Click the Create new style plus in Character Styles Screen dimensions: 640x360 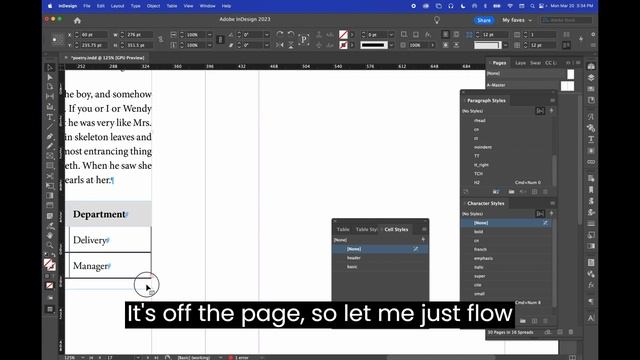tap(551, 213)
